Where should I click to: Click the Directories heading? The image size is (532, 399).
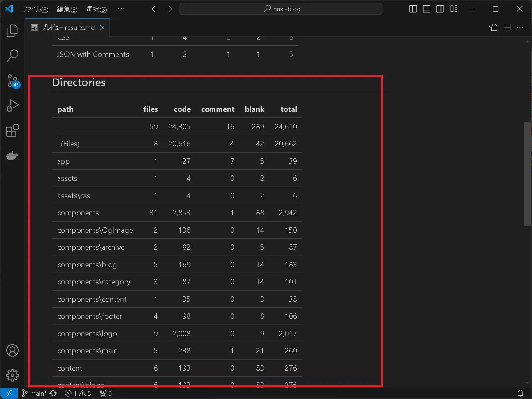click(x=79, y=82)
